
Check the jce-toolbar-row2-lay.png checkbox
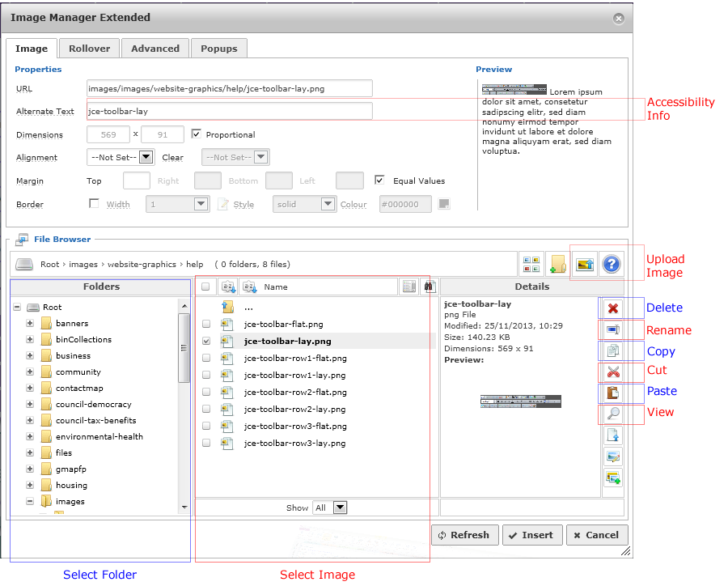click(x=206, y=409)
